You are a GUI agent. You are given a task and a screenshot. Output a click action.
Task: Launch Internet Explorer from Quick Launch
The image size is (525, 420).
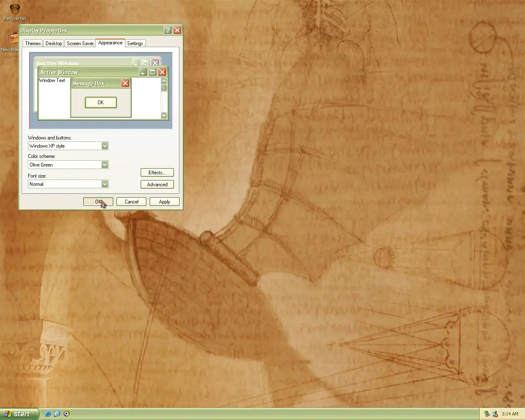point(48,414)
